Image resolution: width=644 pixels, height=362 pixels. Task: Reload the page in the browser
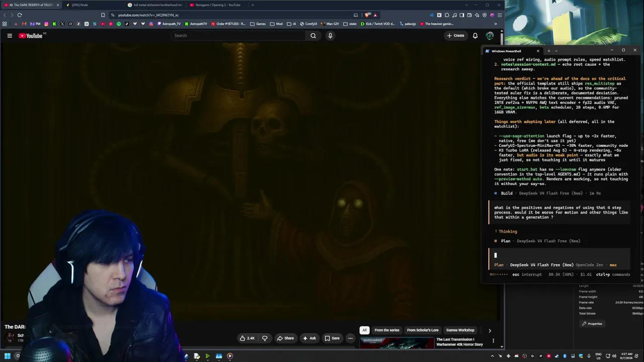20,15
